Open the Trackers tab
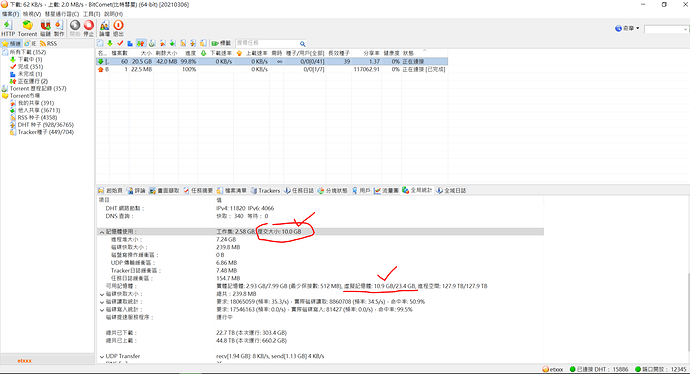This screenshot has width=690, height=374. [x=265, y=191]
